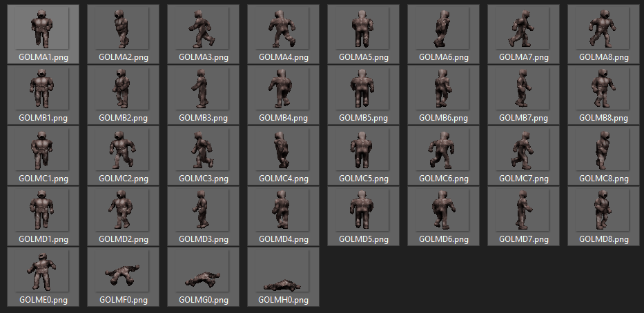644x313 pixels.
Task: Click the GOLMH0.png dead golem sprite
Action: [x=282, y=271]
